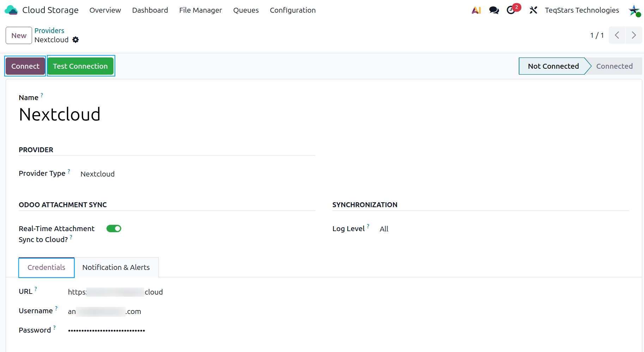Image resolution: width=644 pixels, height=352 pixels.
Task: Click the help tooltip beside Name
Action: [42, 95]
